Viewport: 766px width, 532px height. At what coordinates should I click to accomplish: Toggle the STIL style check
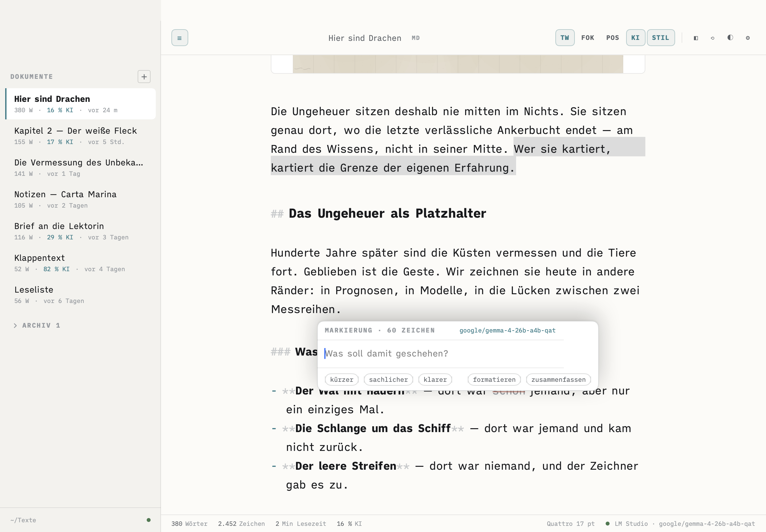(x=661, y=38)
